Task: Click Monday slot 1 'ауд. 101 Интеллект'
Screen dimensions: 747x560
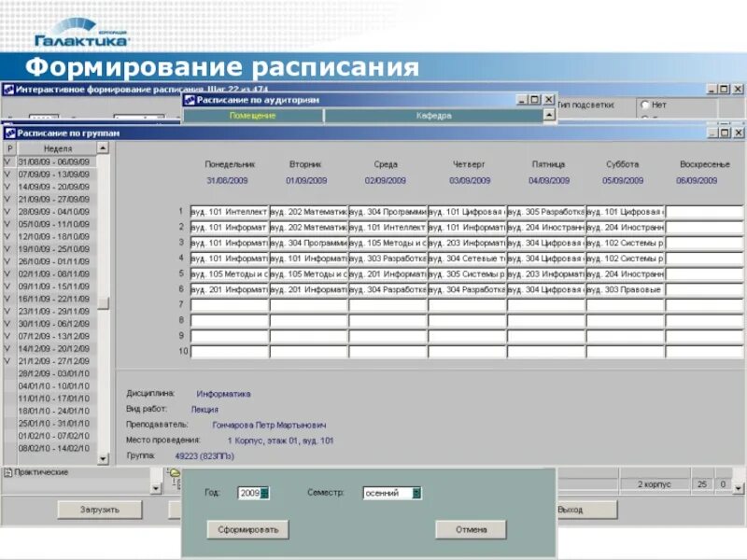Action: [x=229, y=212]
